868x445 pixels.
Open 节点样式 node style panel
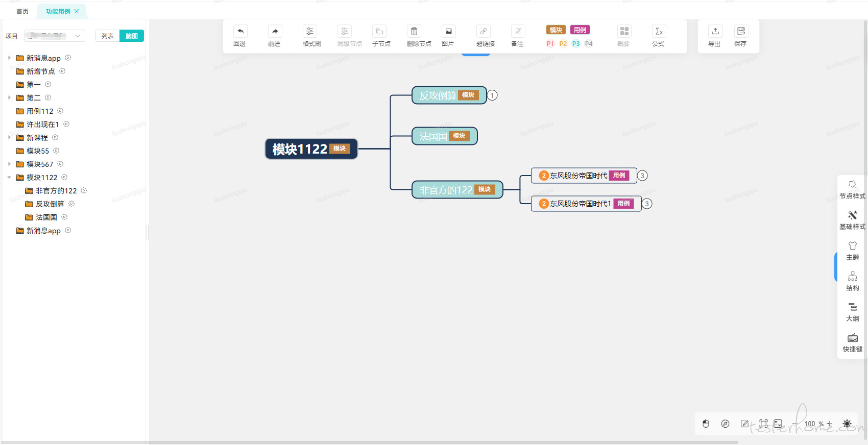[x=853, y=189]
